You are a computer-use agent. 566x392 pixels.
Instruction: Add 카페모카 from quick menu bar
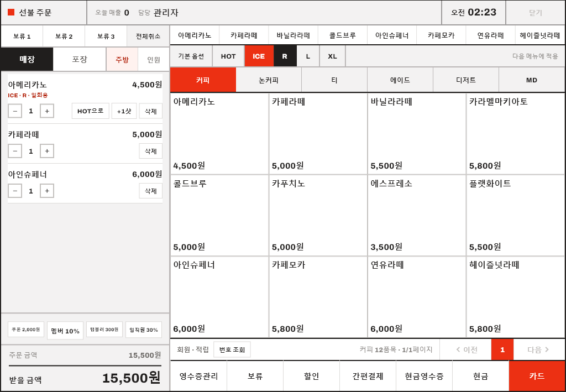pyautogui.click(x=441, y=35)
